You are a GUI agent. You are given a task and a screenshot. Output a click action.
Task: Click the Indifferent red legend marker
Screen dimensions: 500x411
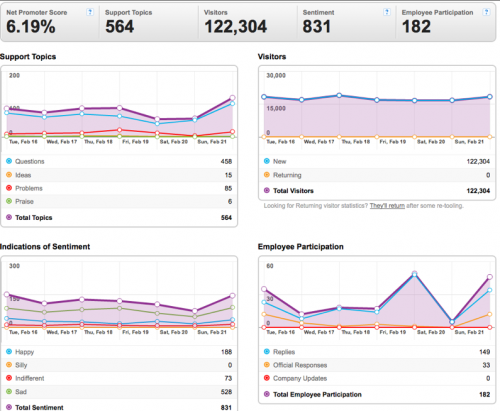[x=9, y=378]
